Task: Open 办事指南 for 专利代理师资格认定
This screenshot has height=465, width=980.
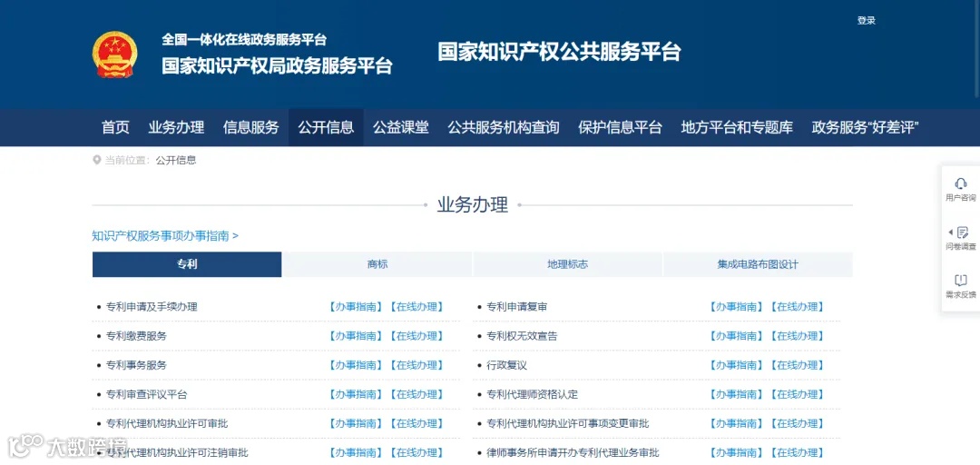Action: (736, 394)
